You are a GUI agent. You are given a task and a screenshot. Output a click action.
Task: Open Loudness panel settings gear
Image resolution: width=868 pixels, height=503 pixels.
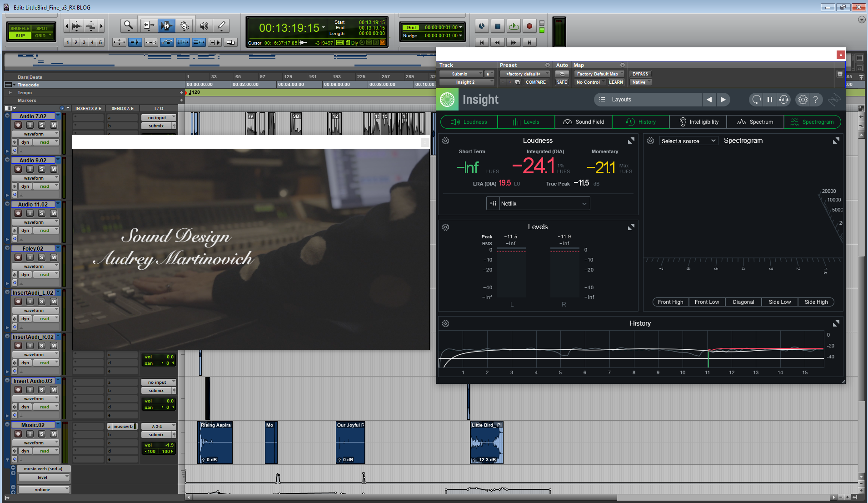tap(446, 141)
